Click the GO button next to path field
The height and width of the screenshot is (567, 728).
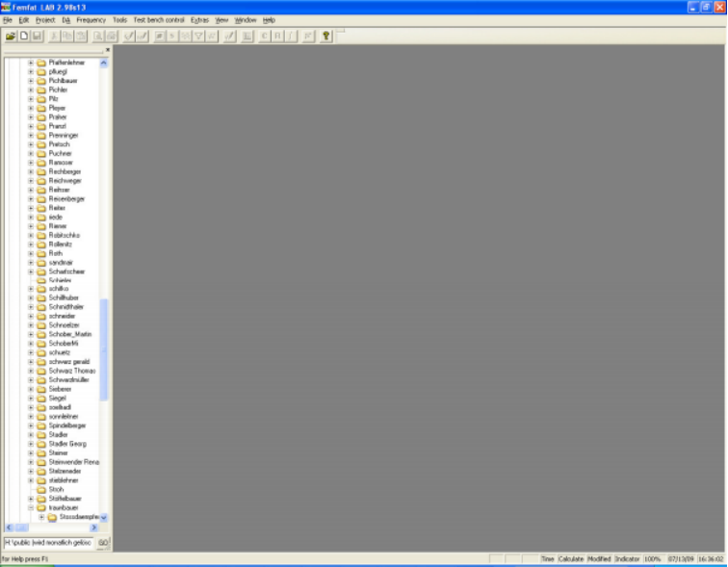103,542
